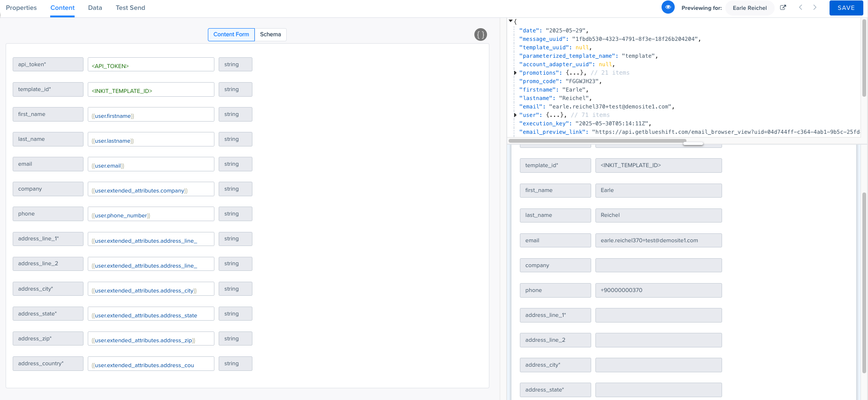This screenshot has height=400, width=868.
Task: Edit the api_token value field
Action: point(151,64)
